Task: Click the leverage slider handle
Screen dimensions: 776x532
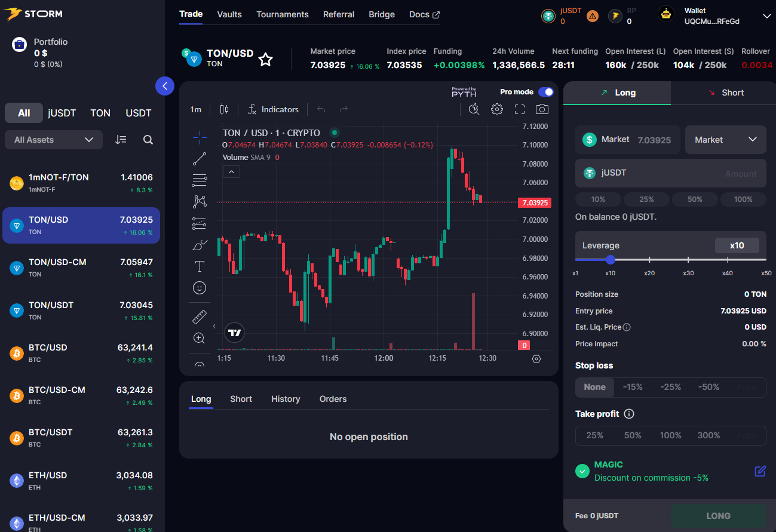Action: [x=610, y=260]
